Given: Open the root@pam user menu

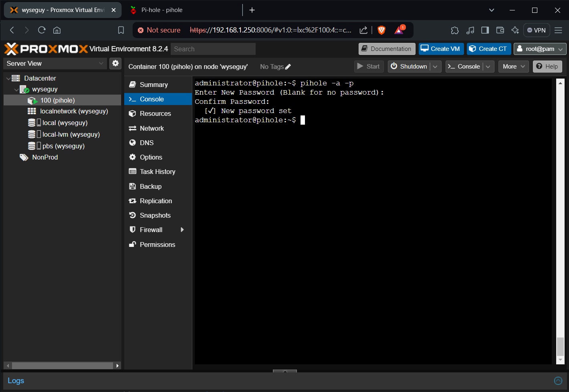Looking at the screenshot, I should pyautogui.click(x=540, y=49).
